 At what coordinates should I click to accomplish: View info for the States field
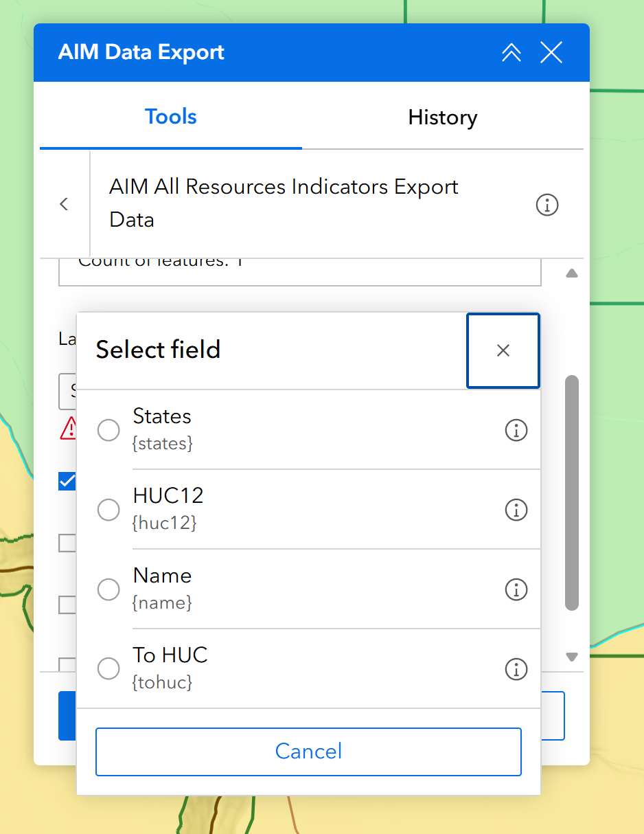coord(516,430)
